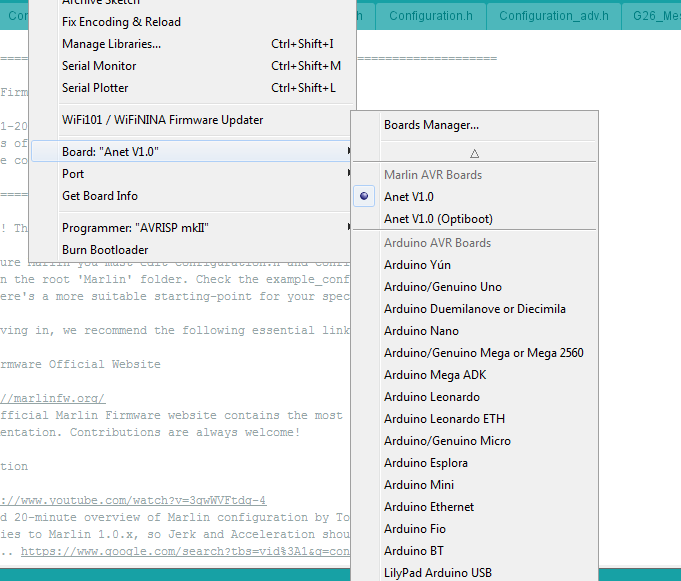Select Arduino Nano board
This screenshot has height=581, width=681.
pyautogui.click(x=474, y=331)
